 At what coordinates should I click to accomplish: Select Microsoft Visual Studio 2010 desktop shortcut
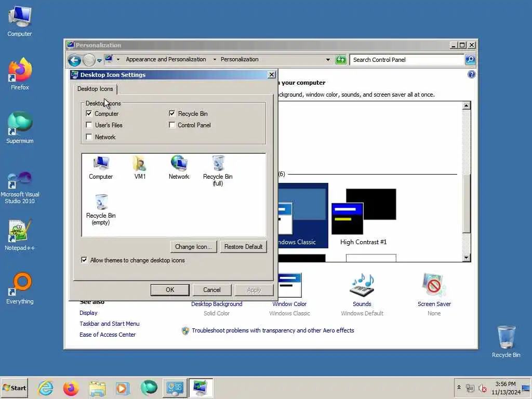coord(20,187)
